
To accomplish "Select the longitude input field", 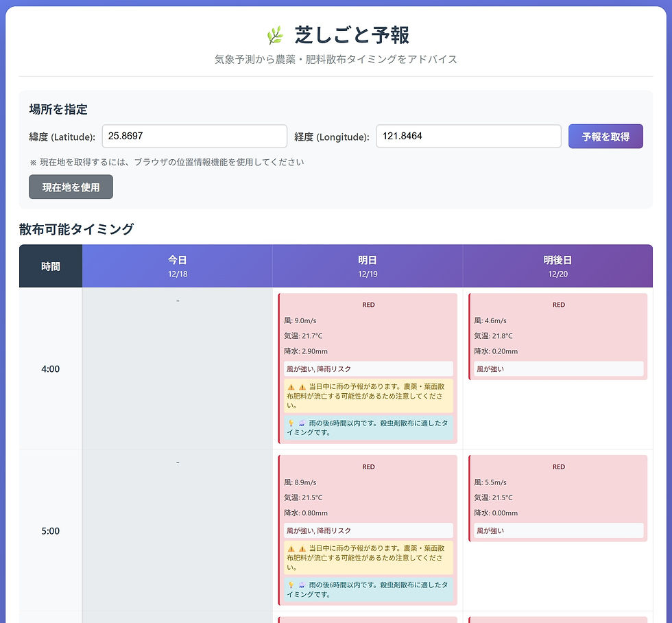I will 468,136.
